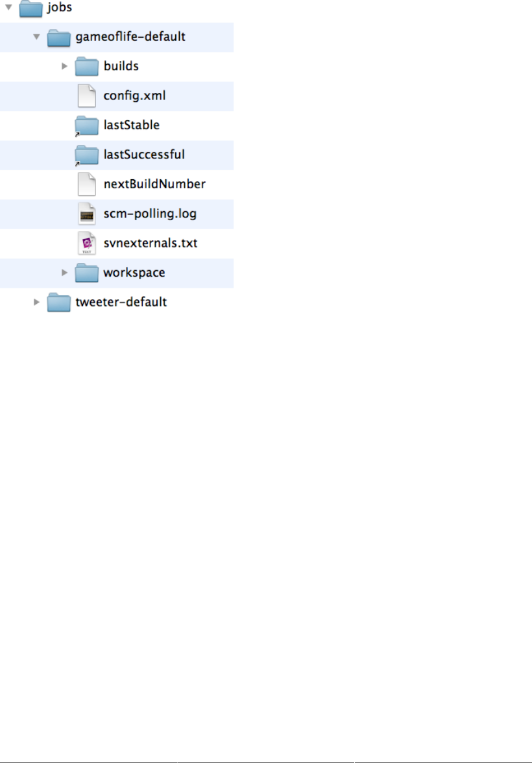The height and width of the screenshot is (763, 532).
Task: Expand the tweeter-default folder triangle
Action: coord(36,302)
